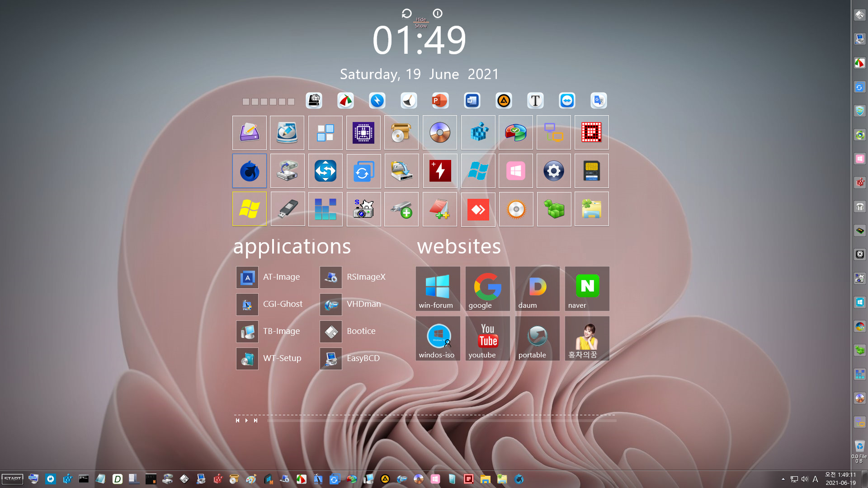This screenshot has width=868, height=488.
Task: Open the DVD disc tile
Action: (440, 132)
